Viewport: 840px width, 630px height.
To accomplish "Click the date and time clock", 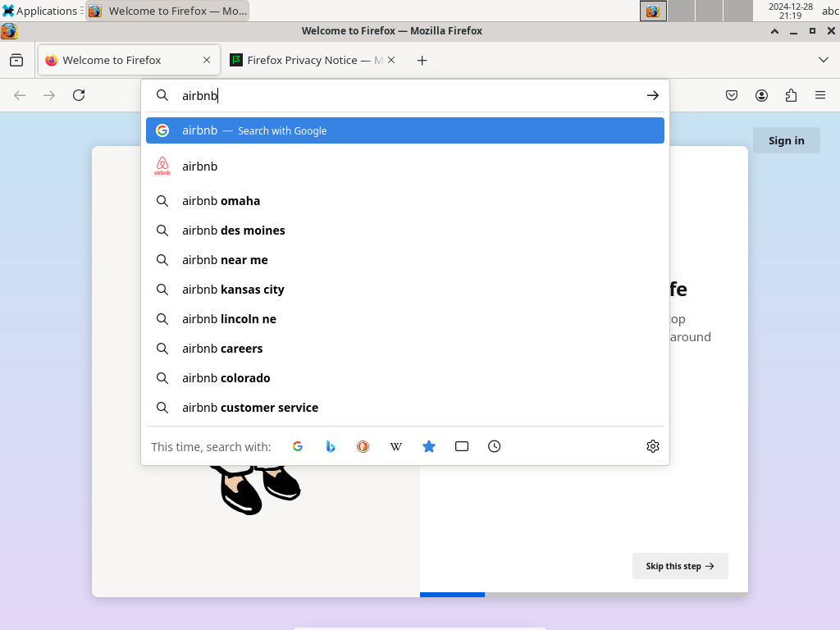I will (790, 11).
